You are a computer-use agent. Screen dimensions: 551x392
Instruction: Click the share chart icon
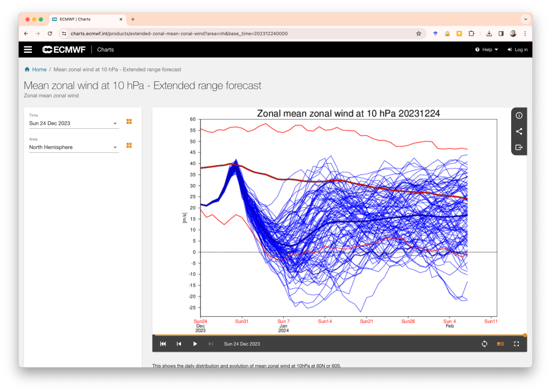pyautogui.click(x=519, y=131)
